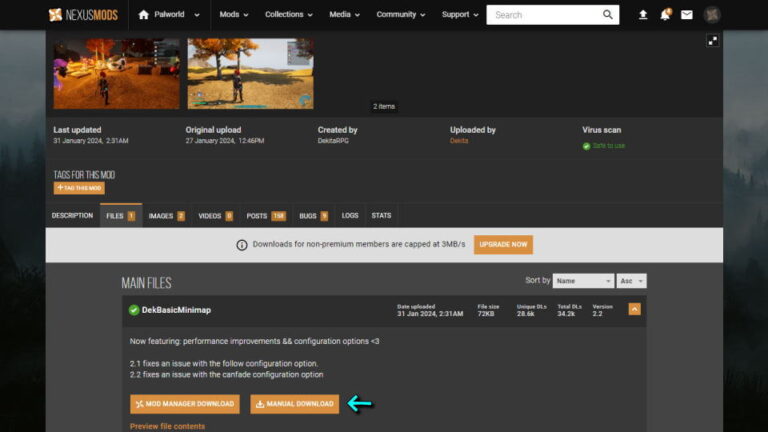The height and width of the screenshot is (432, 768).
Task: Click the search magnifier icon
Action: 607,15
